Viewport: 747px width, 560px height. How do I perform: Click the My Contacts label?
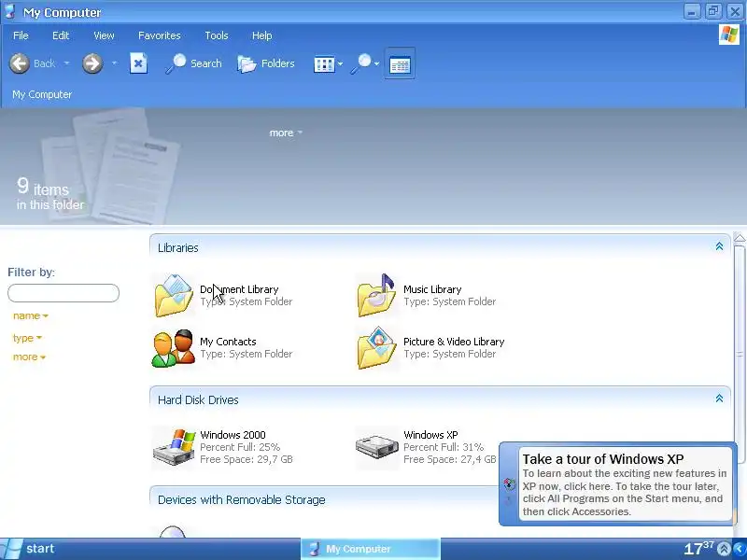click(x=228, y=342)
